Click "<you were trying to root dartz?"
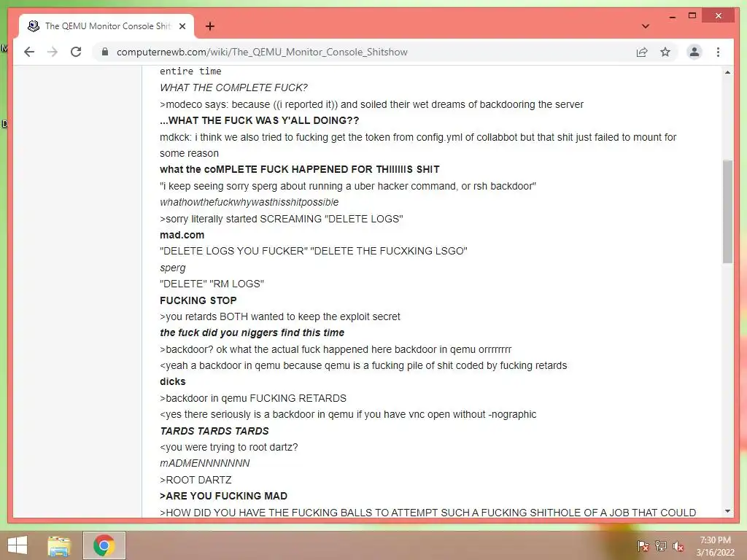The height and width of the screenshot is (560, 747). pyautogui.click(x=228, y=447)
